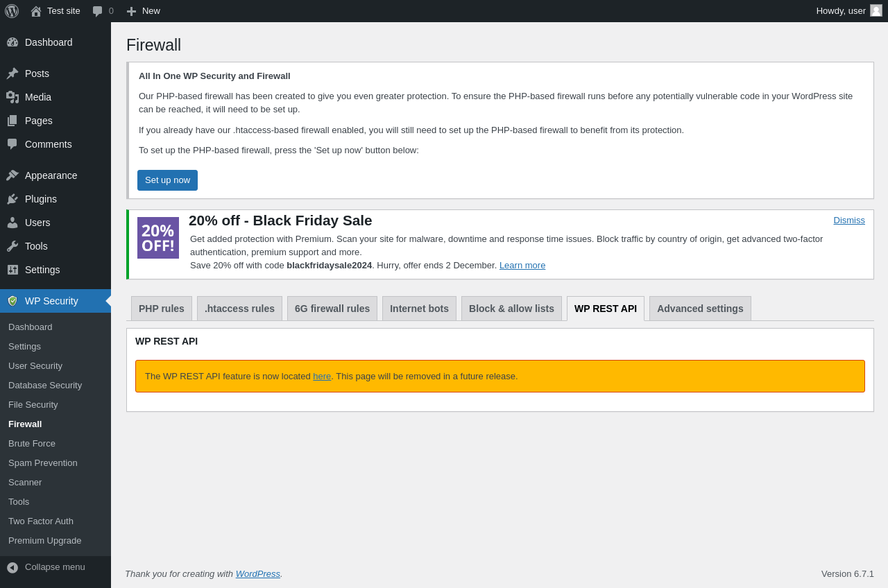Click the Media icon in sidebar
Viewport: 888px width, 588px height.
tap(12, 97)
